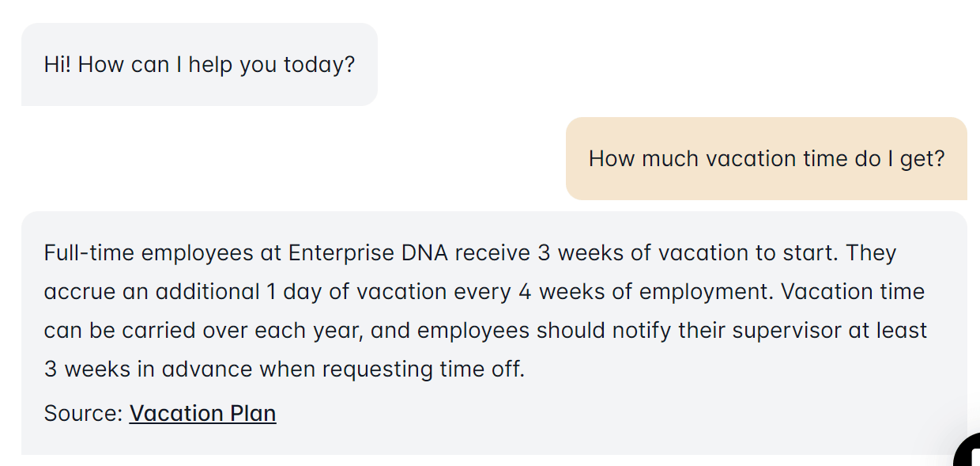Click the 'Hi! How can I help you today?' bubble
Image resolution: width=980 pixels, height=466 pixels.
pyautogui.click(x=199, y=64)
